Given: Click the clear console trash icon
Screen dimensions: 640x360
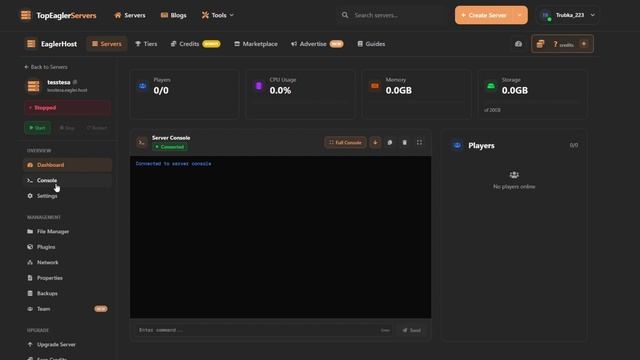Looking at the screenshot, I should coord(404,142).
